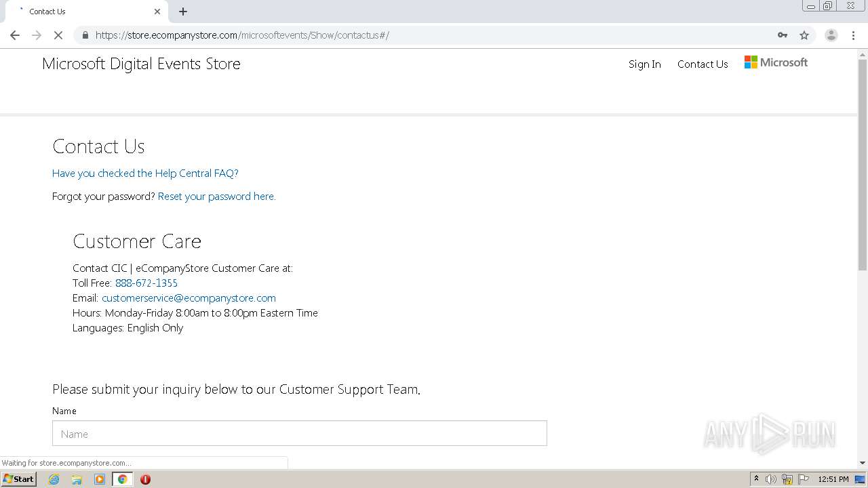868x488 pixels.
Task: Open the Help Central FAQ link
Action: (x=145, y=174)
